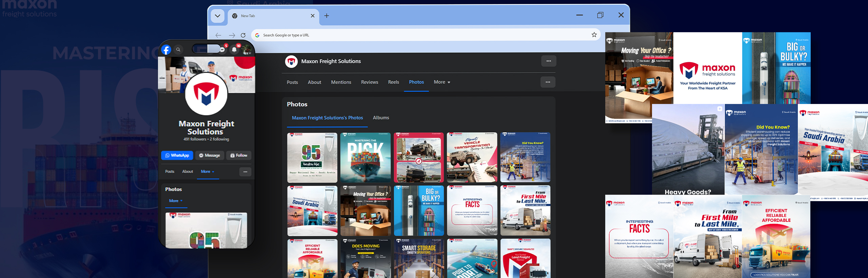This screenshot has width=868, height=278.
Task: Go back using the browser back arrow
Action: click(x=218, y=35)
